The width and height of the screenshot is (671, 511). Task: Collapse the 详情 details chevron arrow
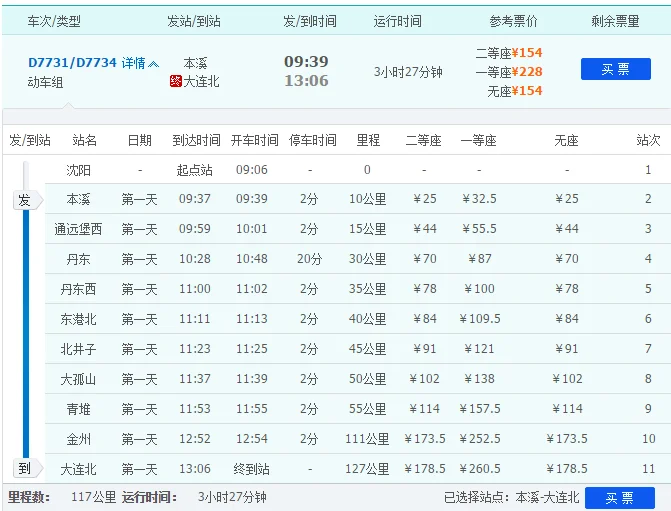click(153, 64)
